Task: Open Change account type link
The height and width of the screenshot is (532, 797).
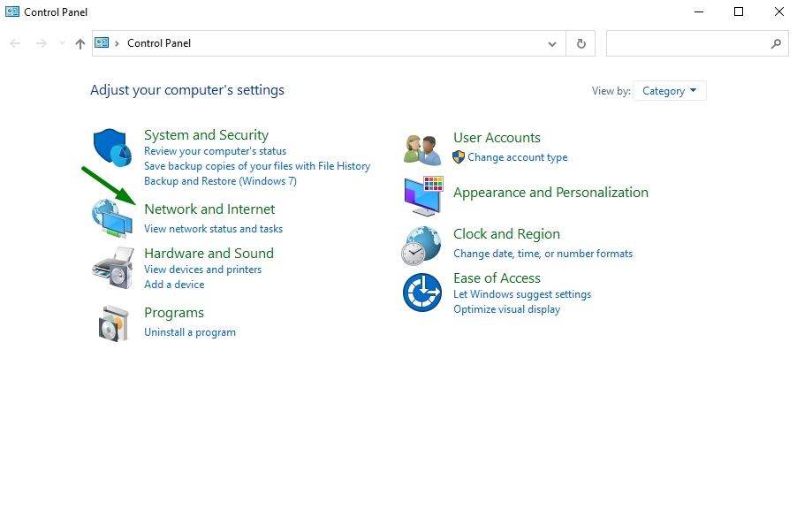Action: point(518,157)
